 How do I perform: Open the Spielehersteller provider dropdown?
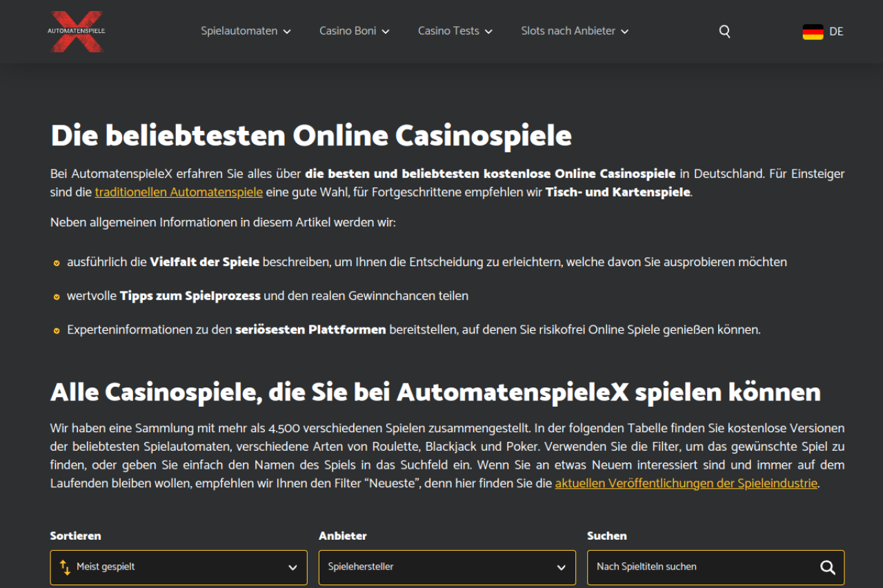click(446, 567)
